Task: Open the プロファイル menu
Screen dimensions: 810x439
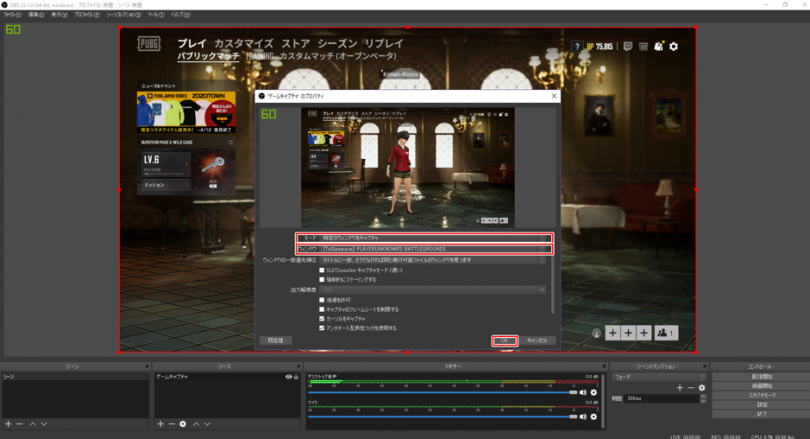Action: click(86, 14)
